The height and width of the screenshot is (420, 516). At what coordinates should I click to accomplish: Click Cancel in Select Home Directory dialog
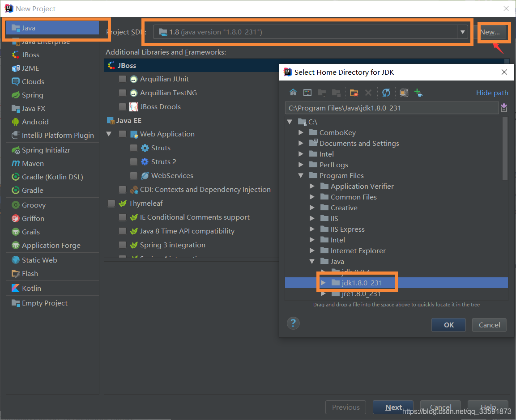(x=489, y=325)
